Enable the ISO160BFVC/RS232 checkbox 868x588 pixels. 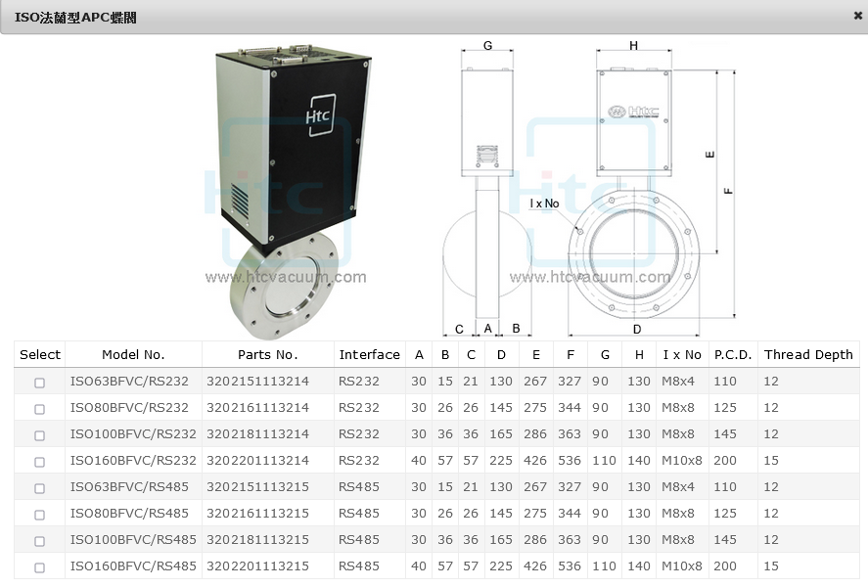pyautogui.click(x=40, y=462)
